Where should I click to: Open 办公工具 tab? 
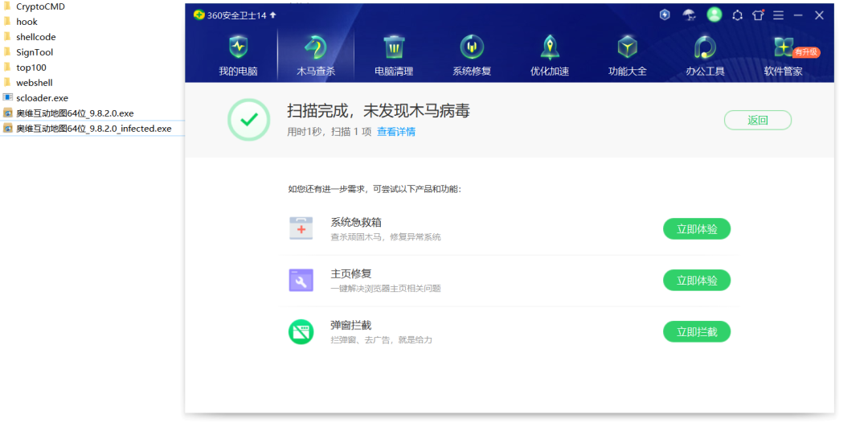point(706,55)
